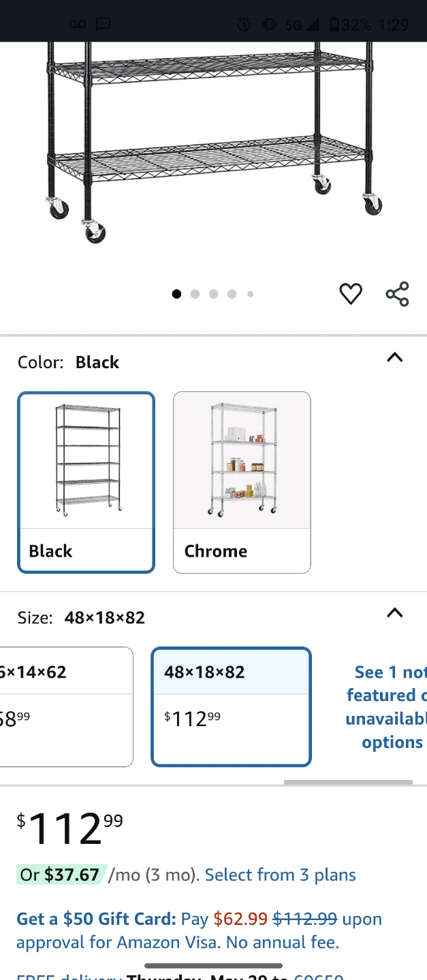Viewport: 427px width, 980px height.
Task: Tap the share icon
Action: 397,294
